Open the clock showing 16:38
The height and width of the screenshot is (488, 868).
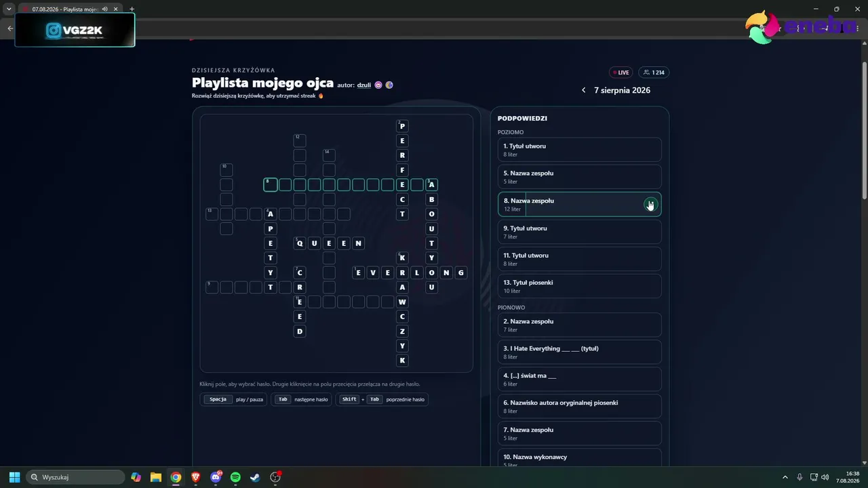pyautogui.click(x=848, y=477)
